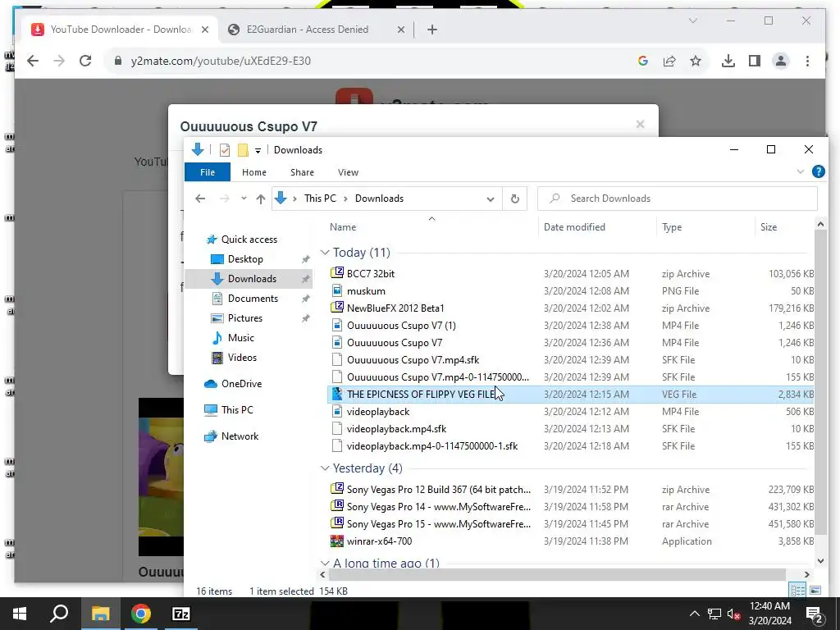Screen dimensions: 840x630
Task: Click New folder icon in Explorer title bar
Action: [243, 150]
